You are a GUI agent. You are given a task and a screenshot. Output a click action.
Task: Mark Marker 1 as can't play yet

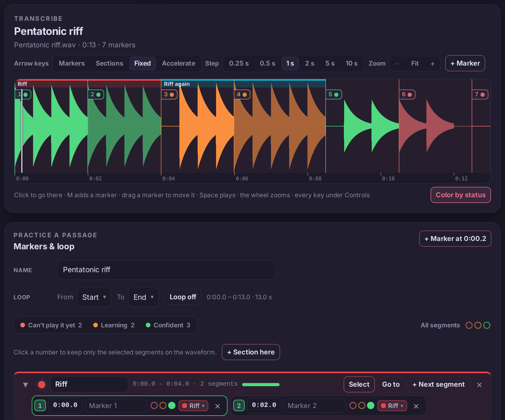pyautogui.click(x=154, y=405)
